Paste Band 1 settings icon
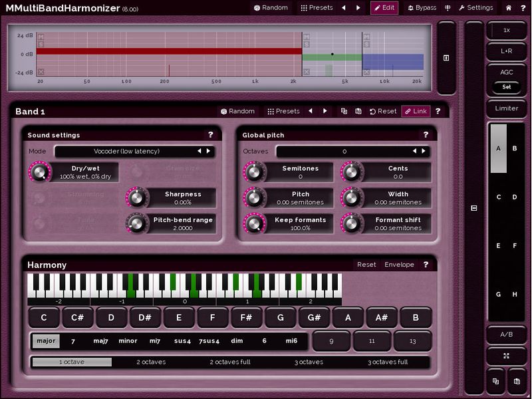 click(x=358, y=111)
